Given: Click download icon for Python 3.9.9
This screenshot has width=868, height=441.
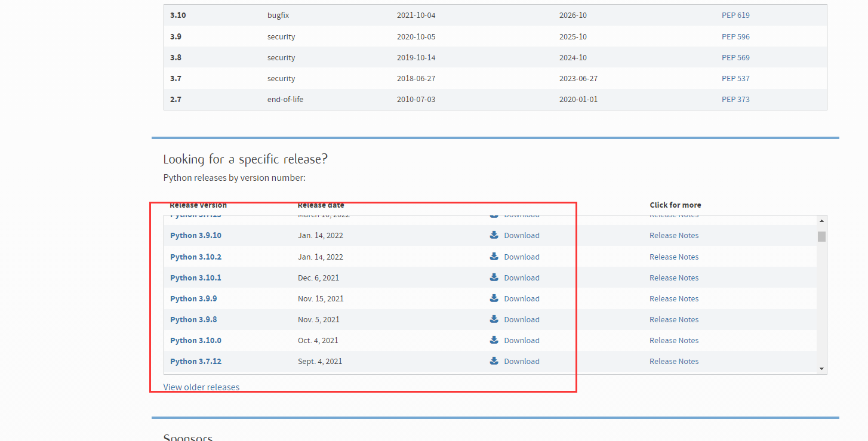Looking at the screenshot, I should tap(494, 298).
